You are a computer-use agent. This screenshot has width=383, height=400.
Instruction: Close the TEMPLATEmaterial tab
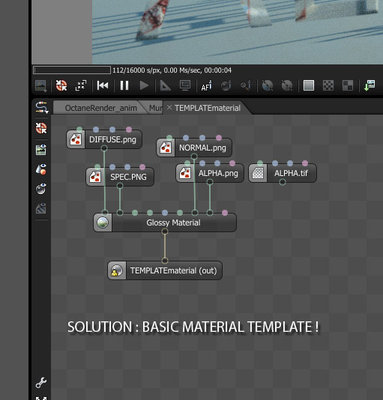pos(169,108)
